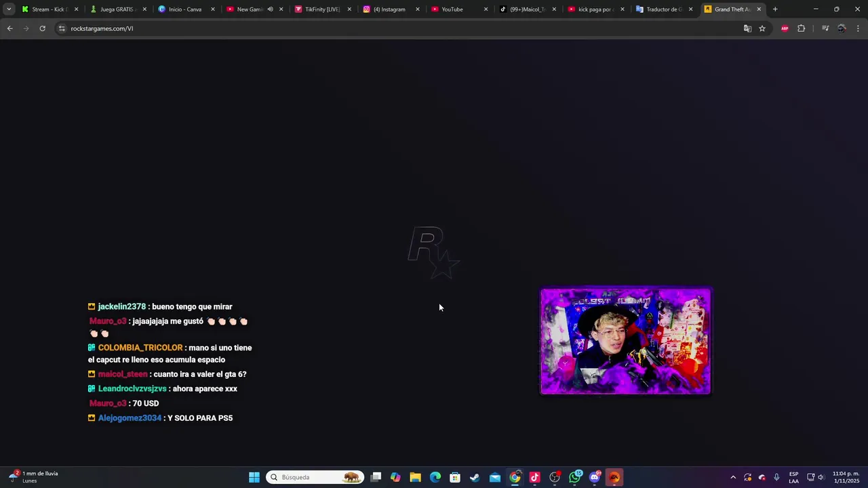868x488 pixels.
Task: Go back to the previous page
Action: coord(9,28)
